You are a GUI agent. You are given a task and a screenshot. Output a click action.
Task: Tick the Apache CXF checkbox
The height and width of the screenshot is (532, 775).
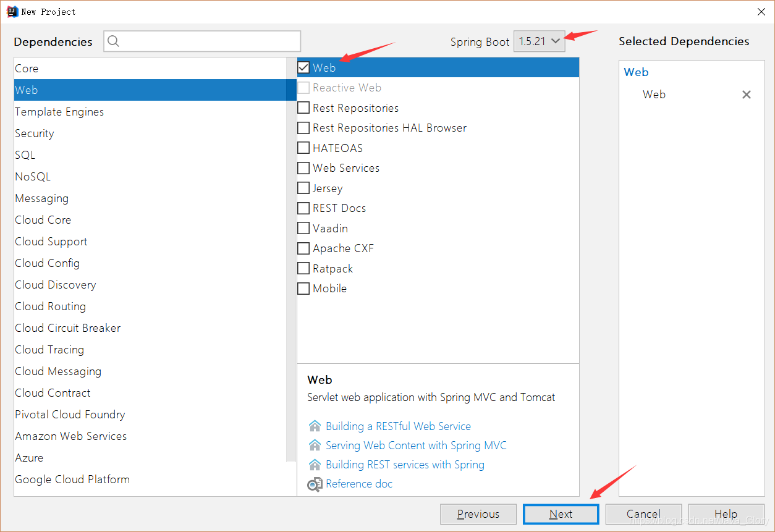[303, 248]
